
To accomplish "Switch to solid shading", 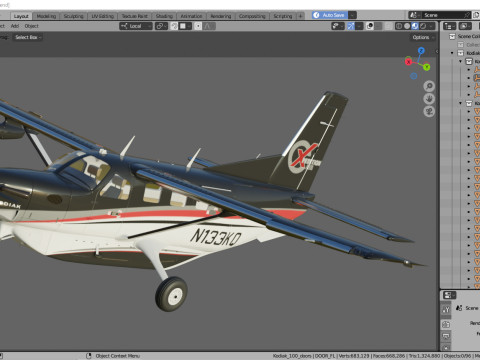I will 407,26.
